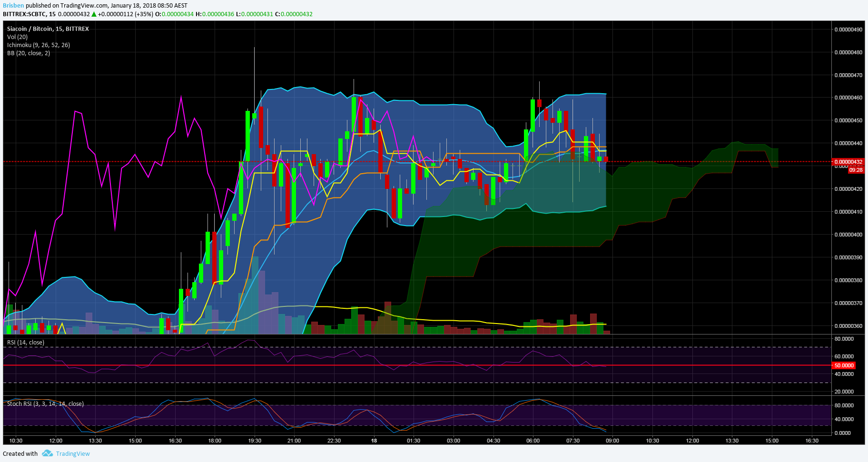Viewport: 868px width, 462px height.
Task: Click the 07:30 time axis label
Action: click(x=573, y=441)
